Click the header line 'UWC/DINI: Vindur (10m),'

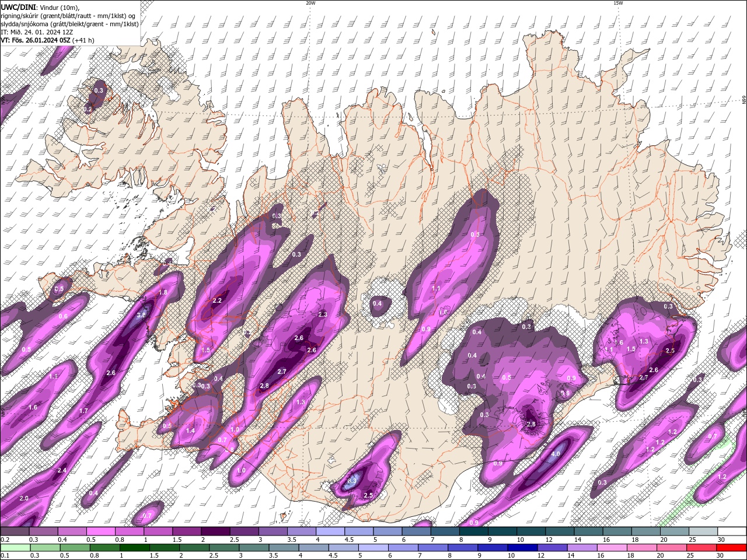[39, 6]
